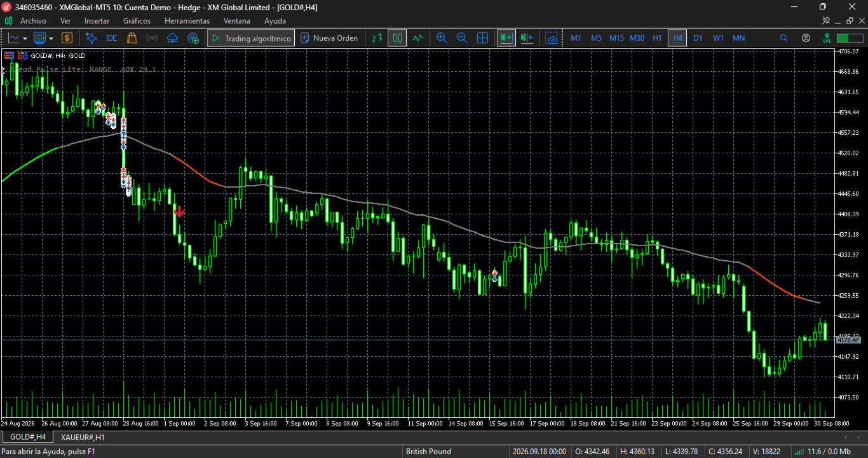Toggle chart auto-scroll to latest bar

(x=506, y=38)
